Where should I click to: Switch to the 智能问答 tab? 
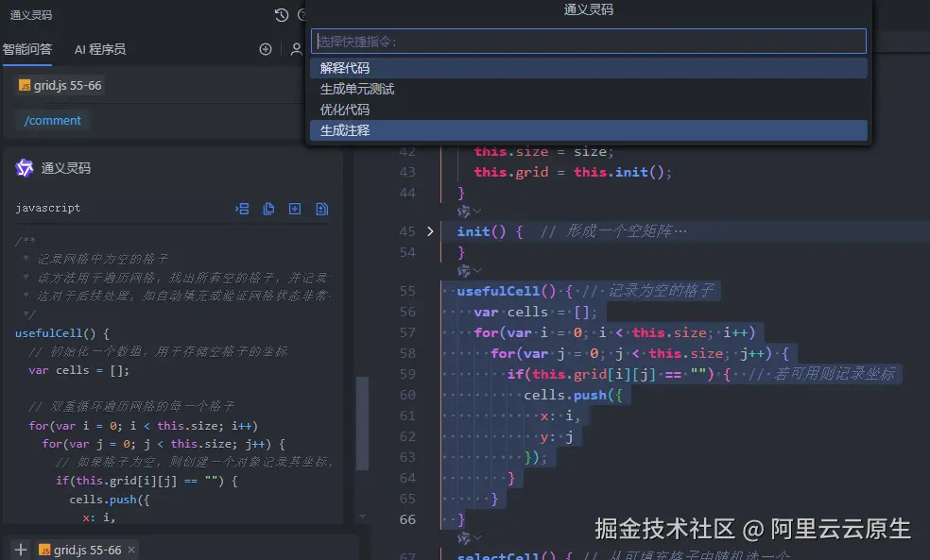click(27, 49)
